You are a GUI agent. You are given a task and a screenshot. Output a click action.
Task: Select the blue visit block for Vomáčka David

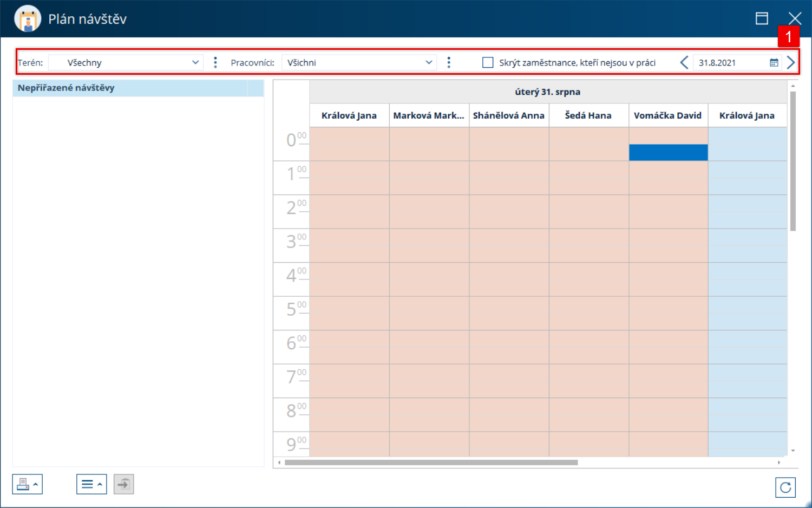coord(668,152)
